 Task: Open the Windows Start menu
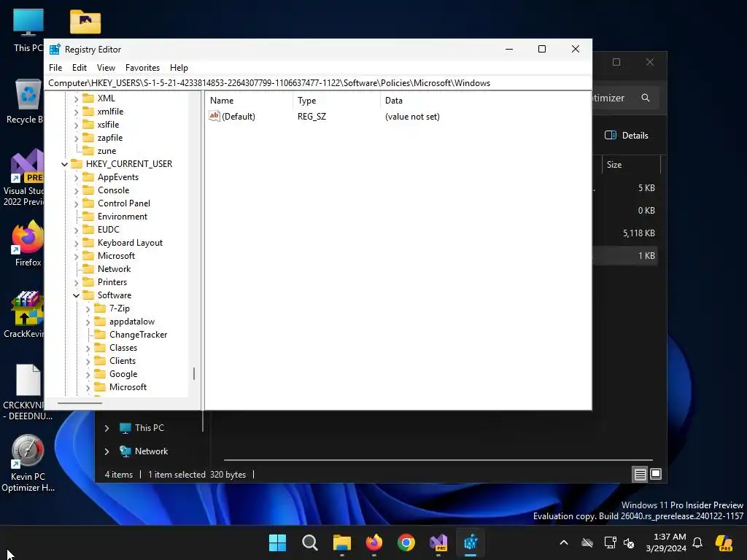(277, 542)
